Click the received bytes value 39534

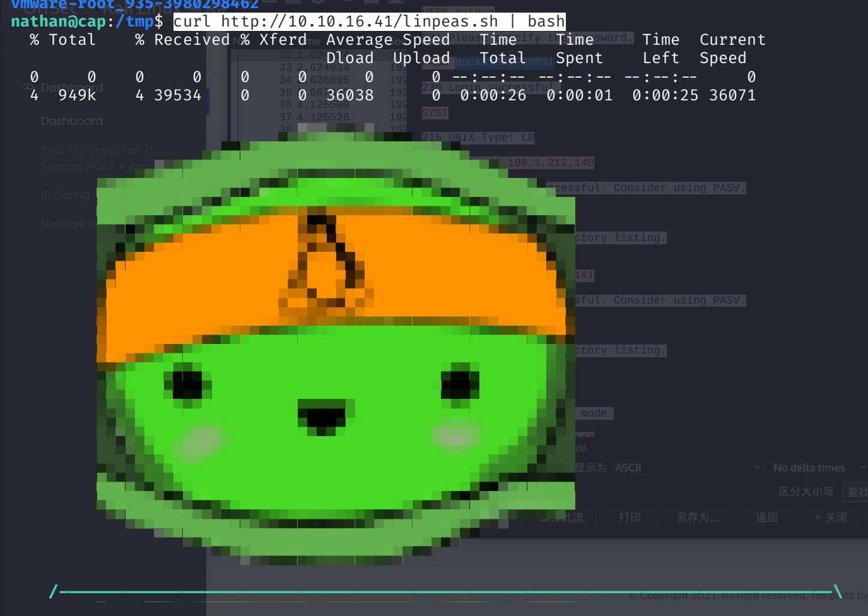point(178,95)
